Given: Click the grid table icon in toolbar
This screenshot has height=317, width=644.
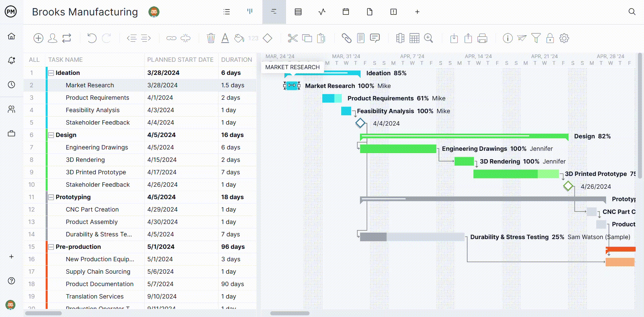Looking at the screenshot, I should (414, 38).
